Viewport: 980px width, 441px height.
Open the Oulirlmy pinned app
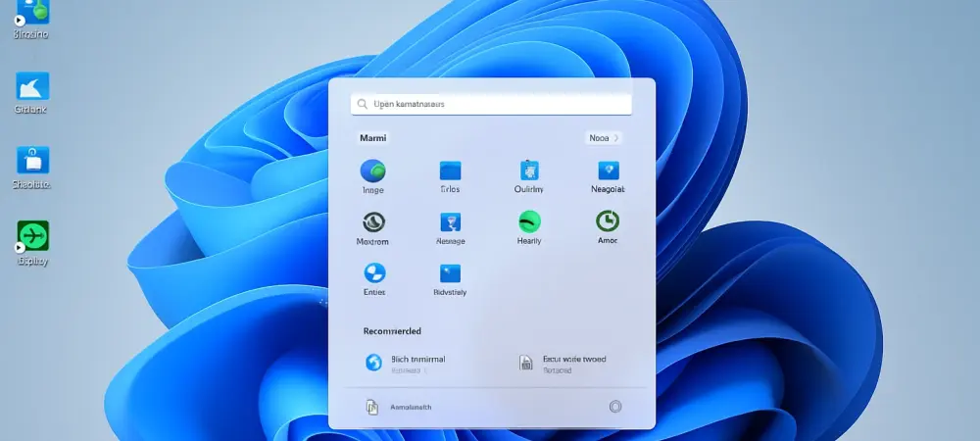(x=529, y=171)
